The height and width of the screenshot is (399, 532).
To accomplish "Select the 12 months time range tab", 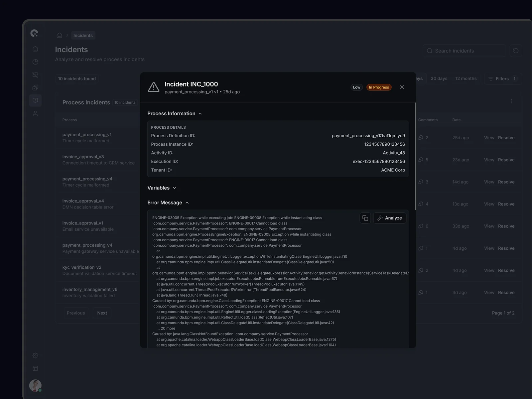I will click(466, 79).
